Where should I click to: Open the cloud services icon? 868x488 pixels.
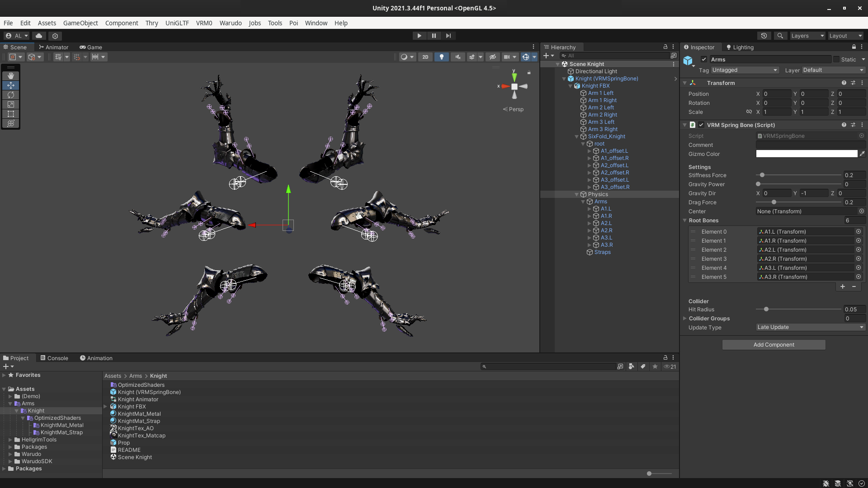coord(39,36)
